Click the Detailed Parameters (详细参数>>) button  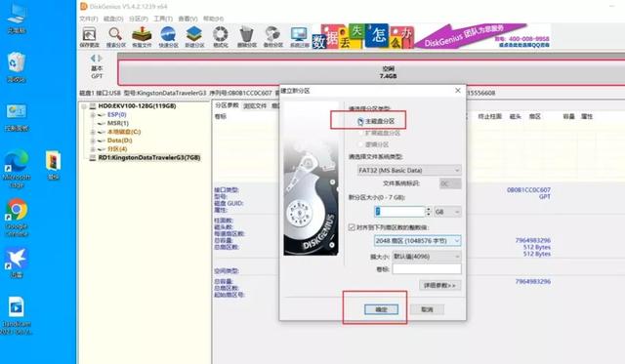pyautogui.click(x=439, y=285)
